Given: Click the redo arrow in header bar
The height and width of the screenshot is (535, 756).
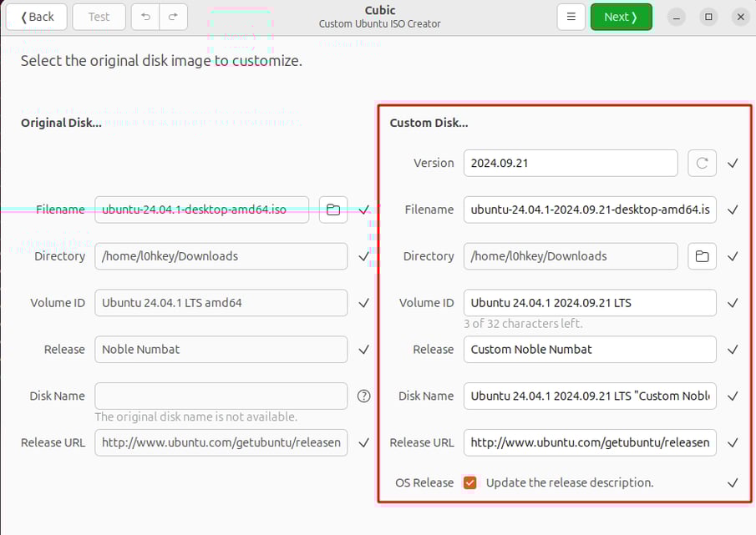Looking at the screenshot, I should point(173,17).
